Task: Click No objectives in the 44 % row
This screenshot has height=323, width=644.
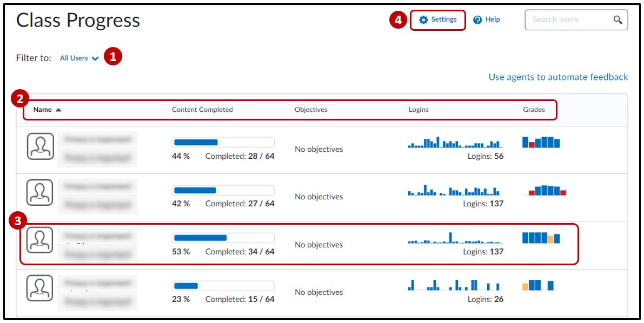Action: [318, 150]
